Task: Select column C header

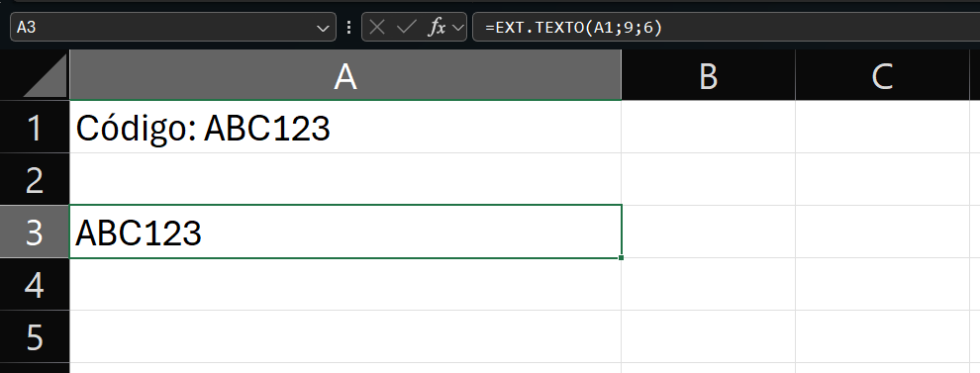Action: tap(883, 75)
